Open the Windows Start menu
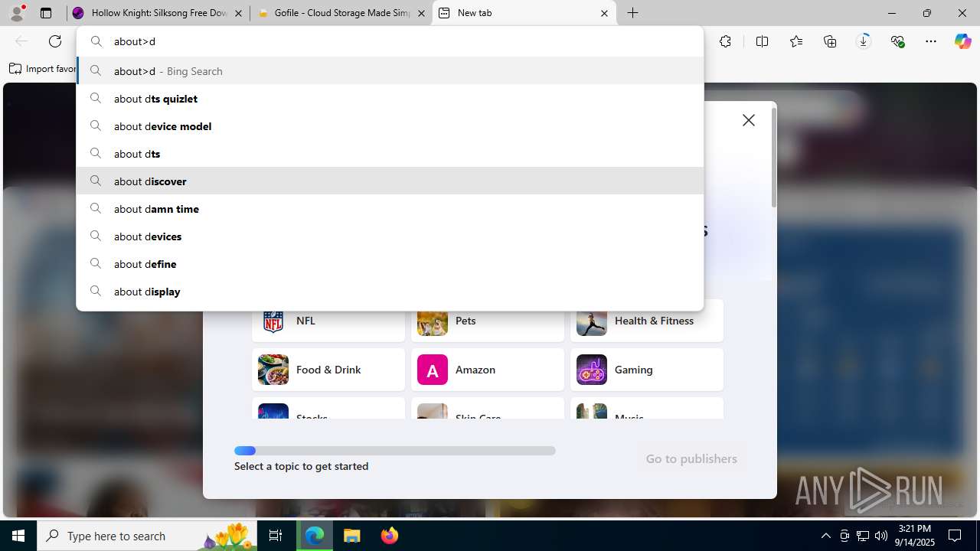980x551 pixels. (x=18, y=536)
